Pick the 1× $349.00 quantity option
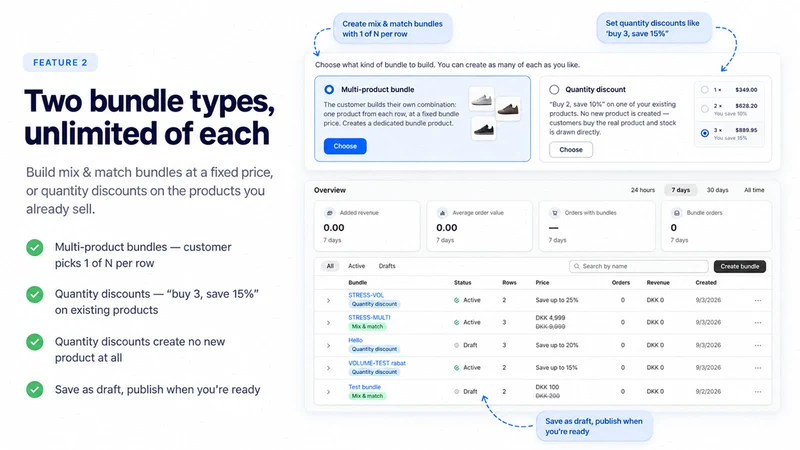The height and width of the screenshot is (450, 800). (705, 90)
